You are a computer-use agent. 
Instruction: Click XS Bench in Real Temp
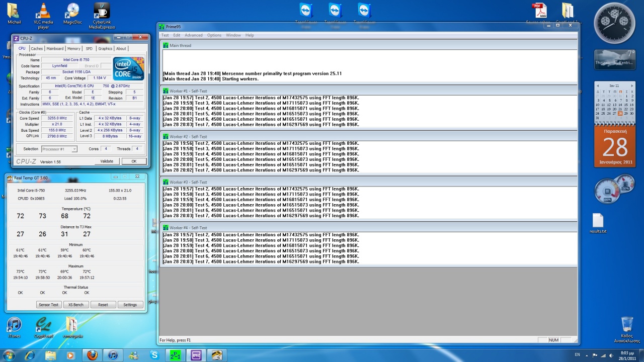tap(76, 305)
